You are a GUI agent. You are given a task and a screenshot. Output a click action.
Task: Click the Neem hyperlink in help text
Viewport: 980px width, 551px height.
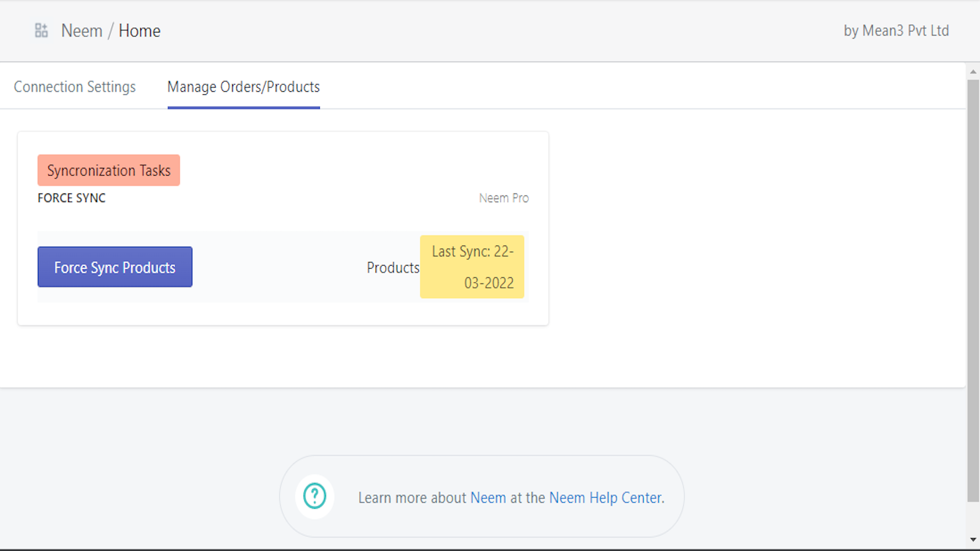pos(488,497)
